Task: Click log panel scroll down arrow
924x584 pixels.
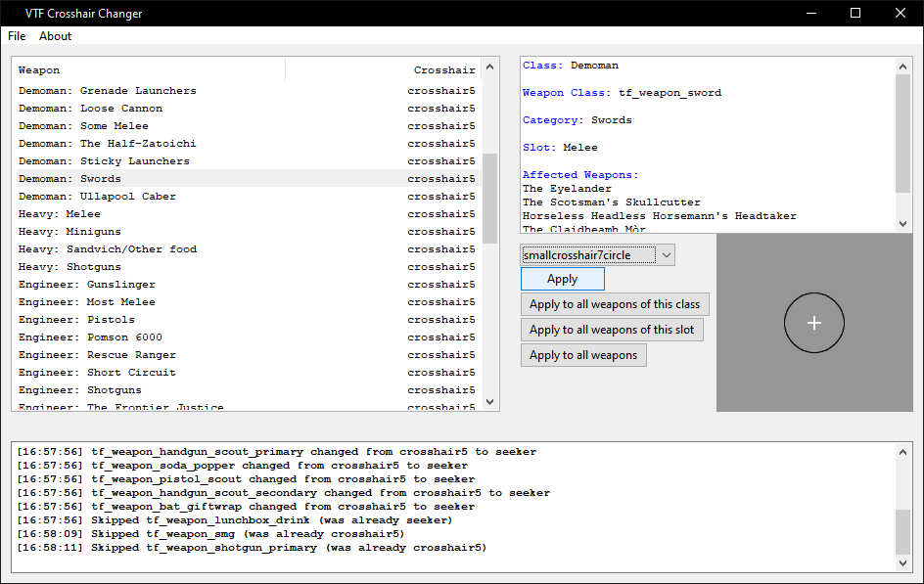Action: 902,563
